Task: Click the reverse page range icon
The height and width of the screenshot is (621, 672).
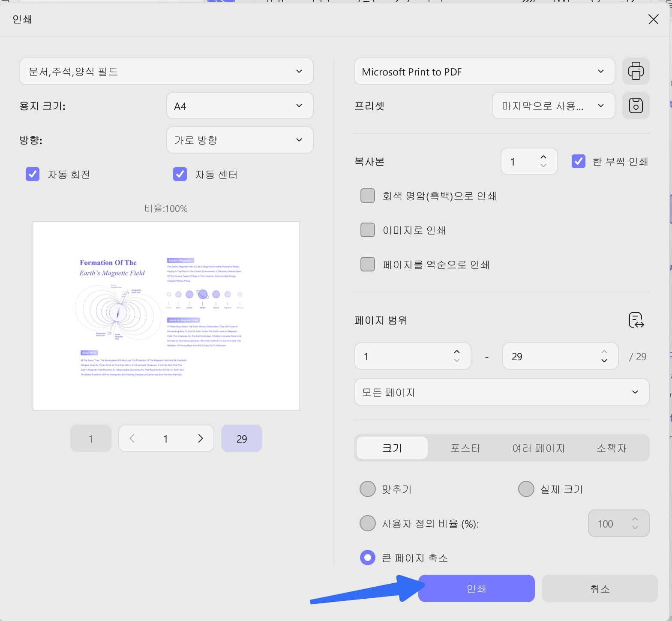Action: (636, 320)
